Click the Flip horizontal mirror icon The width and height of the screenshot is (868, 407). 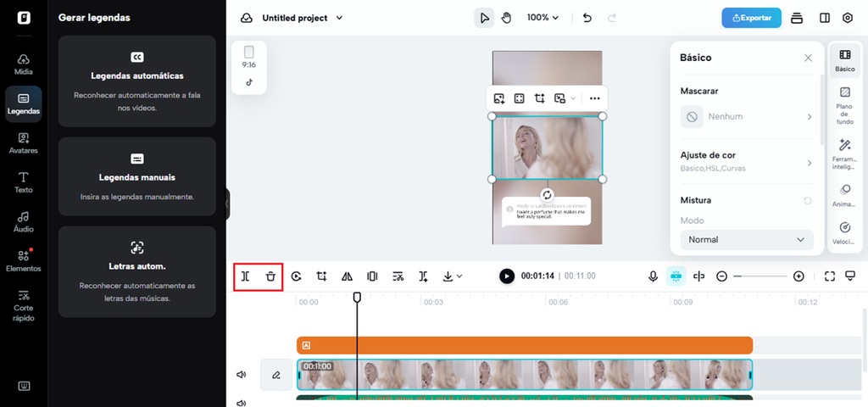pos(347,276)
